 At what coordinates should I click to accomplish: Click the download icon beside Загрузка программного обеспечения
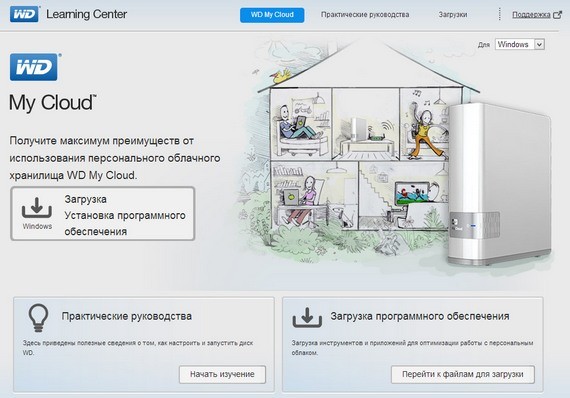click(307, 317)
